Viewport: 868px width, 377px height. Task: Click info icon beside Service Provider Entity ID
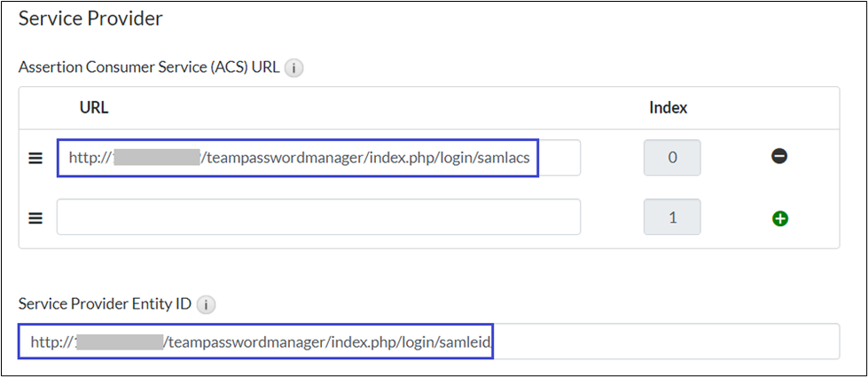[206, 305]
